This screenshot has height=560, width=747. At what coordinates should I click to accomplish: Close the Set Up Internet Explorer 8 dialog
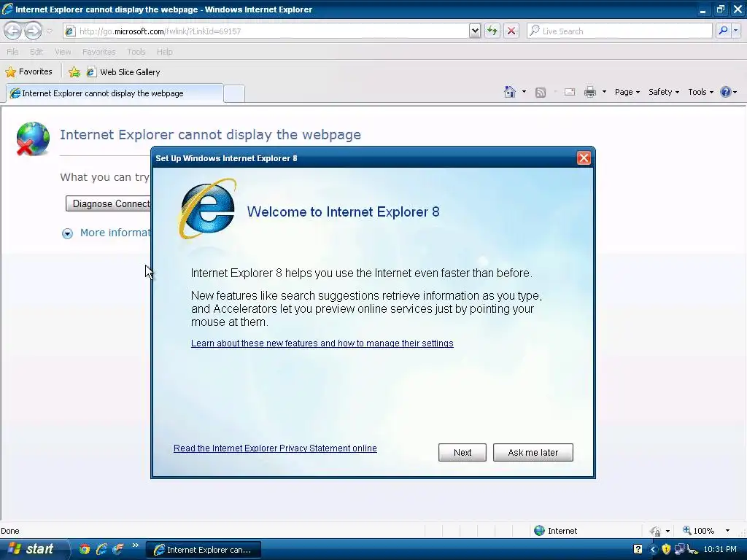tap(584, 158)
